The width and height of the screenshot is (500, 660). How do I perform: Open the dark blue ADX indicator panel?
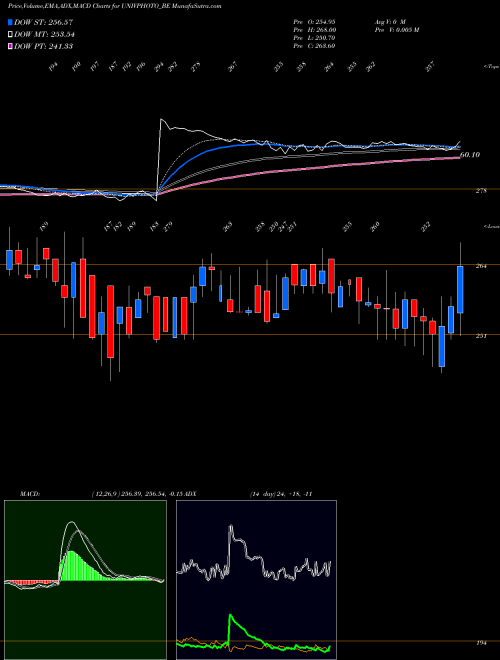pyautogui.click(x=256, y=580)
